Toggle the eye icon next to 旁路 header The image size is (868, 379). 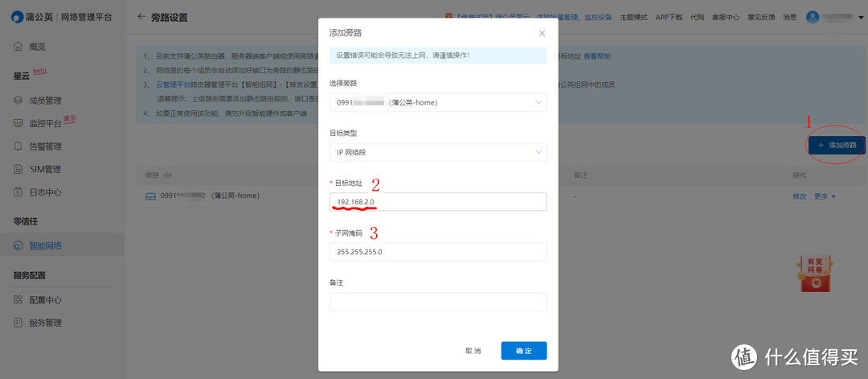[x=168, y=175]
